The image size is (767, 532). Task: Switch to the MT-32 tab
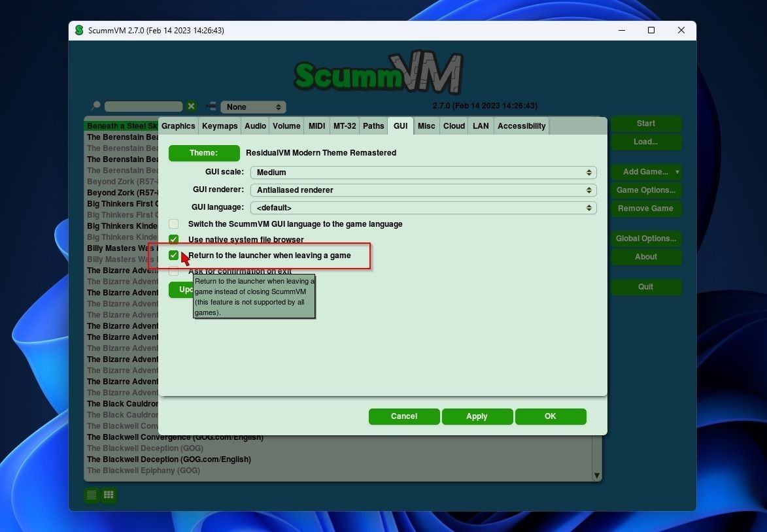pyautogui.click(x=345, y=126)
